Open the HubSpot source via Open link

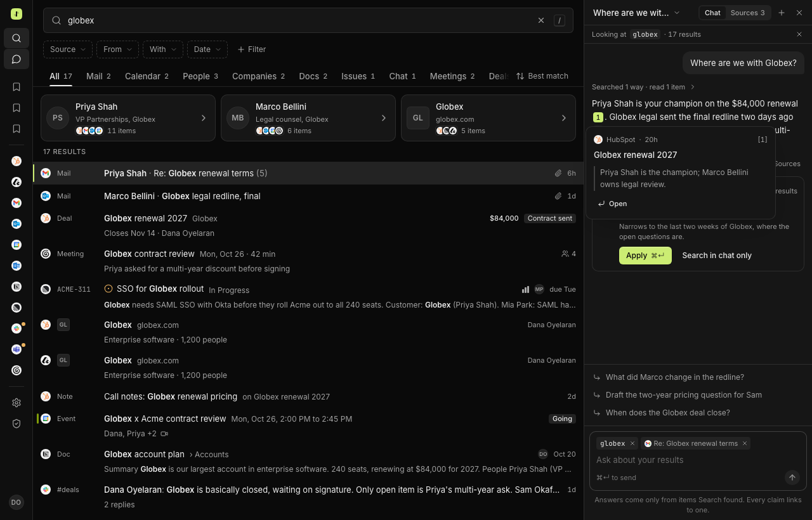(x=613, y=204)
